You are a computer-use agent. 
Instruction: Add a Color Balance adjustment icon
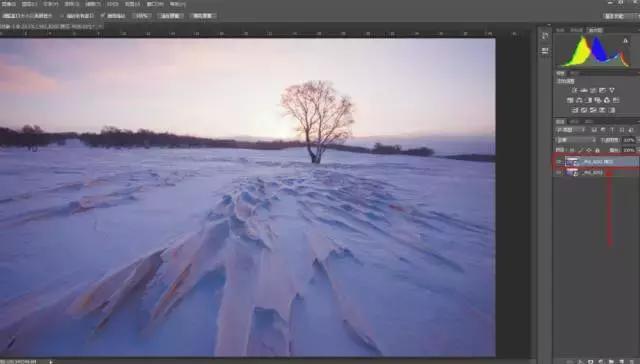click(x=579, y=100)
